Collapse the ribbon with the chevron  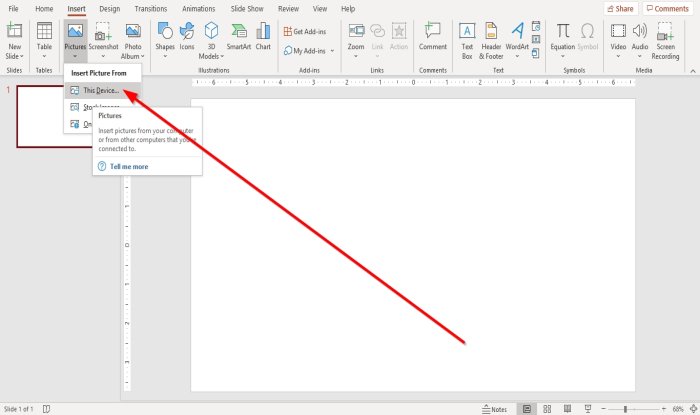point(692,71)
